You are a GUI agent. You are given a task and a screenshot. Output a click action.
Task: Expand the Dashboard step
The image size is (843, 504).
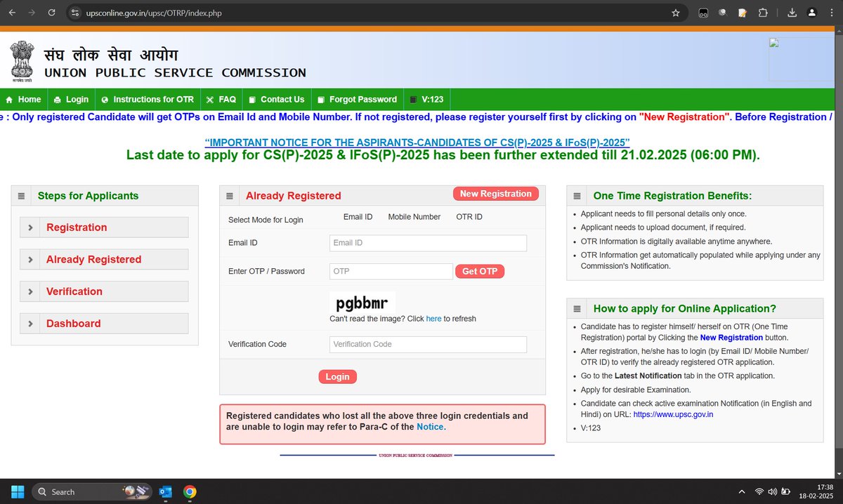(104, 324)
